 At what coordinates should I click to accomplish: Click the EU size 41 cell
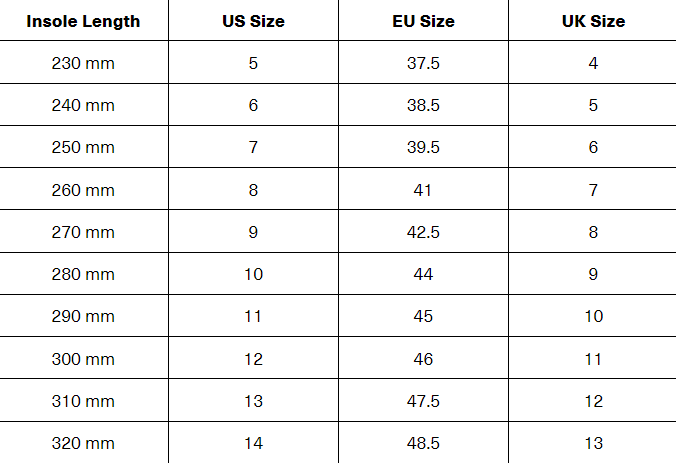(422, 190)
